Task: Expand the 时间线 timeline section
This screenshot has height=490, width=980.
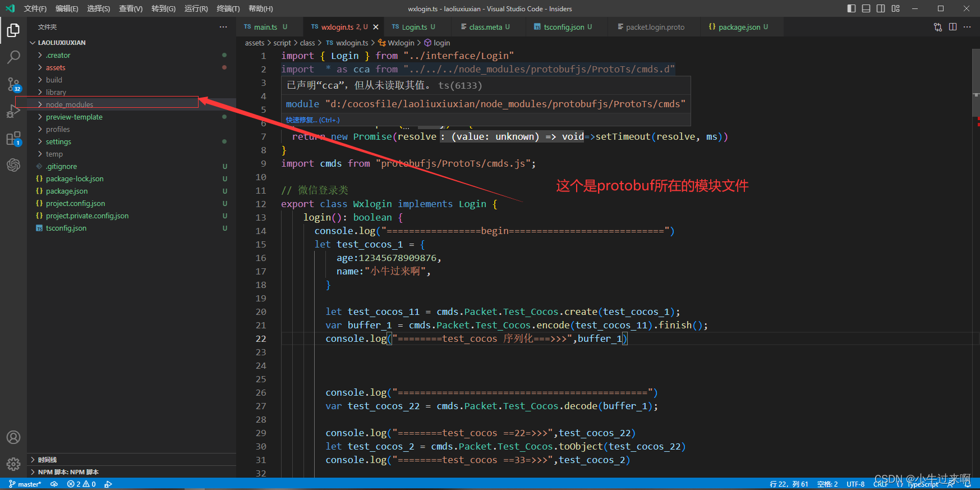Action: tap(131, 460)
